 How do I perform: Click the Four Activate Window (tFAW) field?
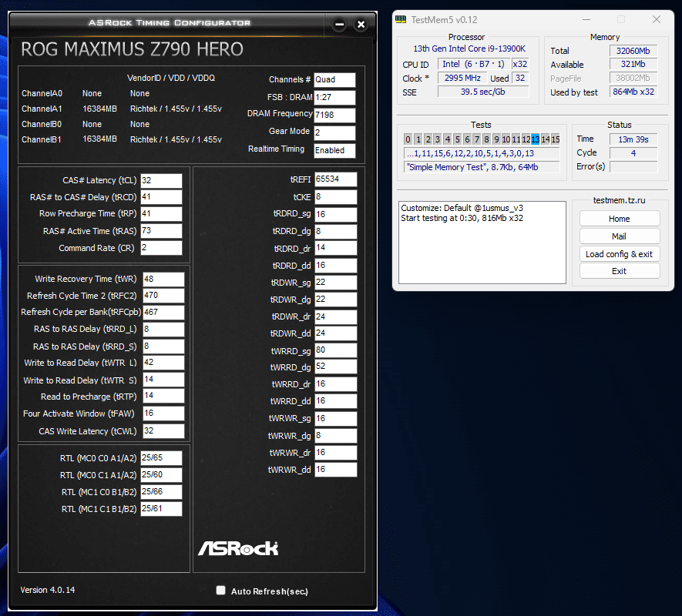163,413
